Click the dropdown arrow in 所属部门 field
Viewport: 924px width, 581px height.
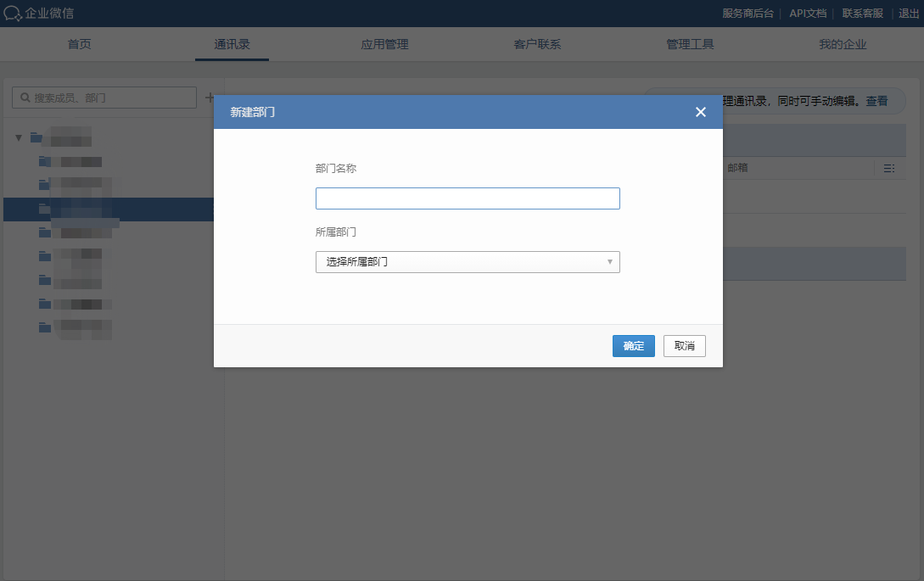click(609, 262)
